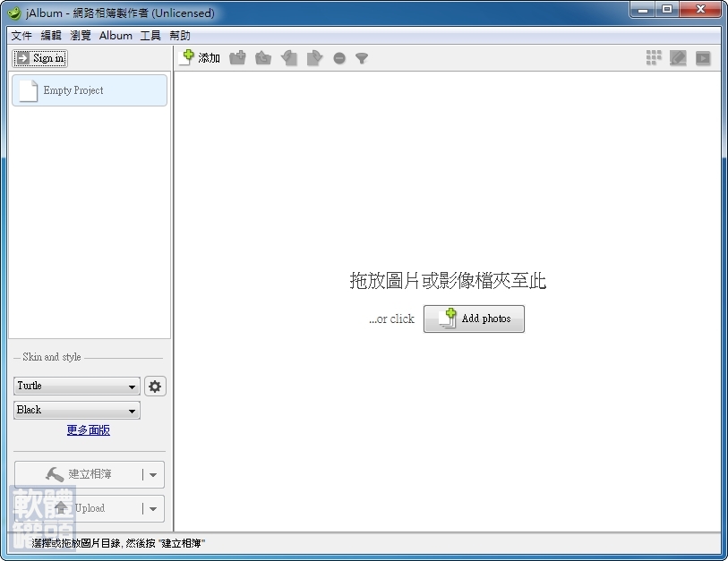Click the new folder icon with plus
Image resolution: width=728 pixels, height=561 pixels.
tap(237, 58)
